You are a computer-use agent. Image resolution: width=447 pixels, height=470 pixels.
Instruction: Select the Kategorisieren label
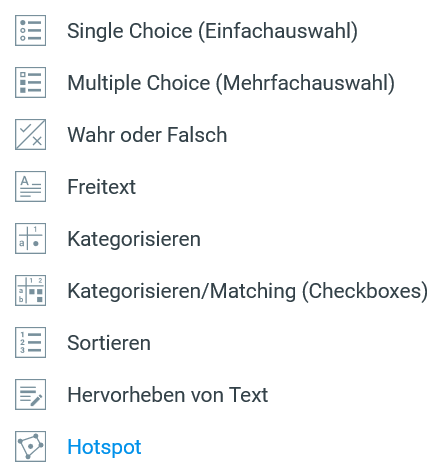click(134, 239)
